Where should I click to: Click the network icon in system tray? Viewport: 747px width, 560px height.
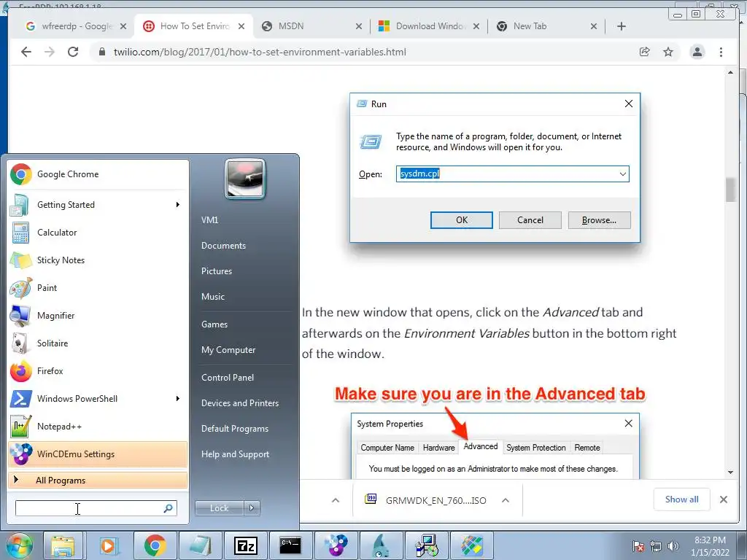pyautogui.click(x=656, y=546)
